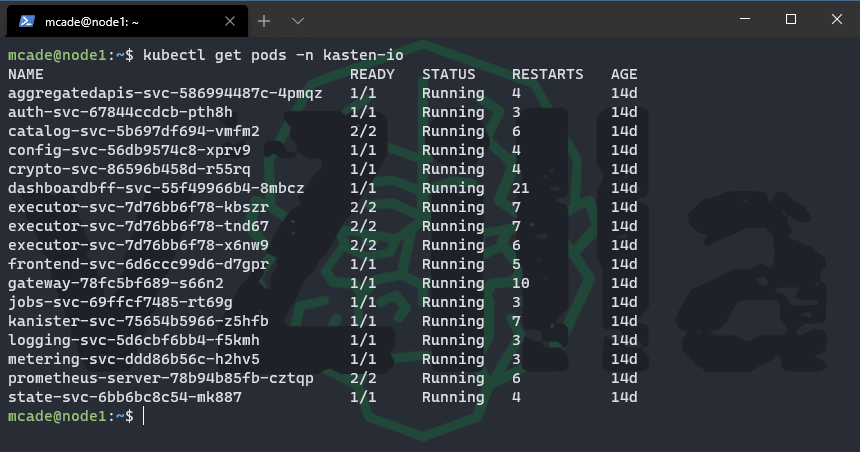Click the STATUS column header

[449, 74]
